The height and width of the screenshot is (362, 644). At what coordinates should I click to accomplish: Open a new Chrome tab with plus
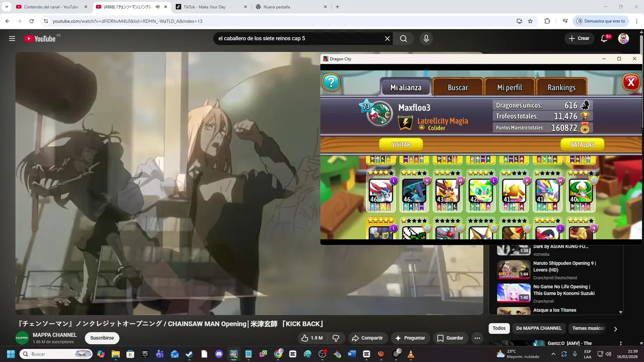click(x=337, y=7)
